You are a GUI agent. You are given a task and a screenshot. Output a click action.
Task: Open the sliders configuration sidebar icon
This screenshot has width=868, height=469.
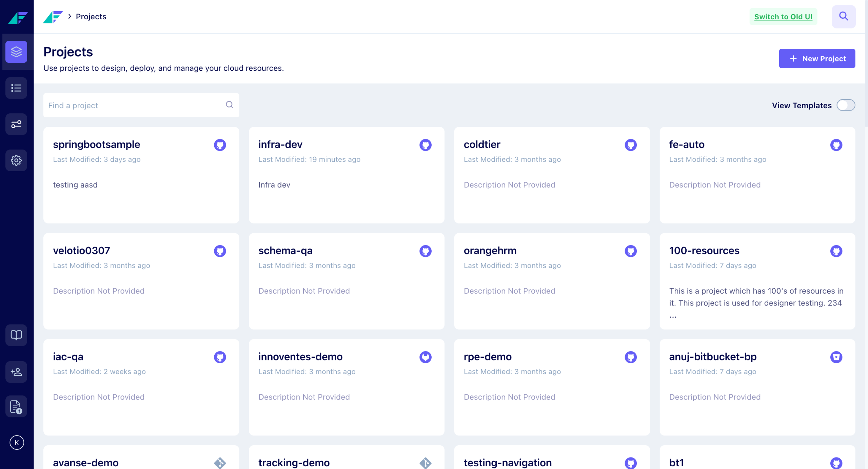pyautogui.click(x=16, y=124)
